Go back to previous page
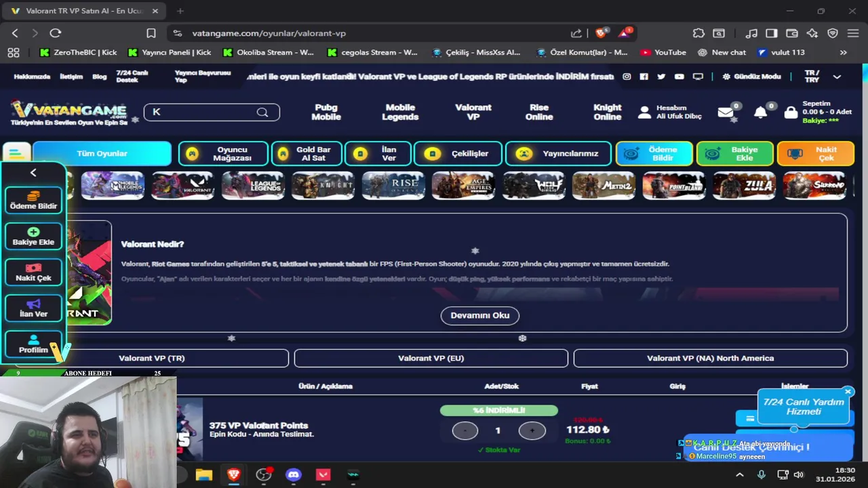This screenshot has height=488, width=868. (15, 33)
